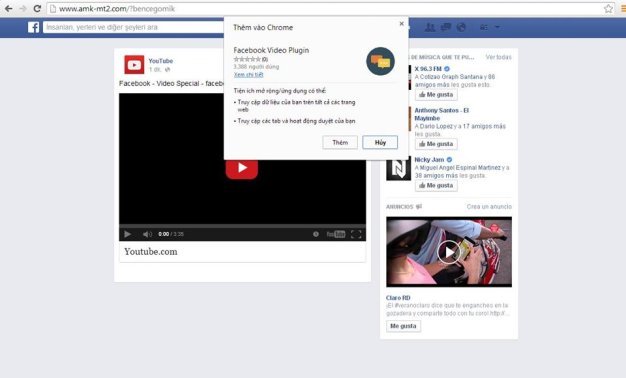Toggle fullscreen on the video player
The image size is (626, 378).
356,234
